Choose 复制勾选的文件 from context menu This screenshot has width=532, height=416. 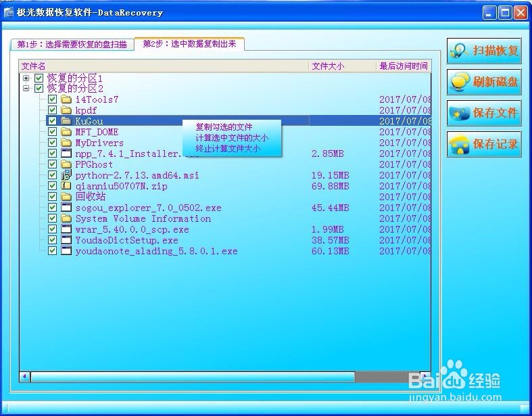click(224, 127)
